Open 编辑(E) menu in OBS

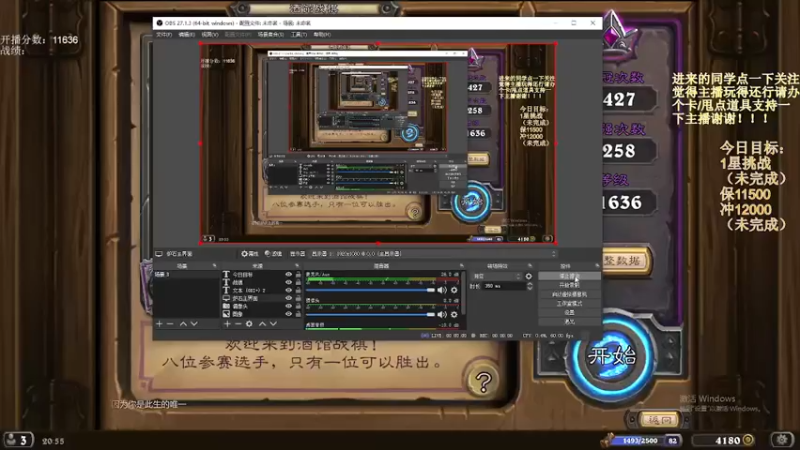pyautogui.click(x=186, y=35)
